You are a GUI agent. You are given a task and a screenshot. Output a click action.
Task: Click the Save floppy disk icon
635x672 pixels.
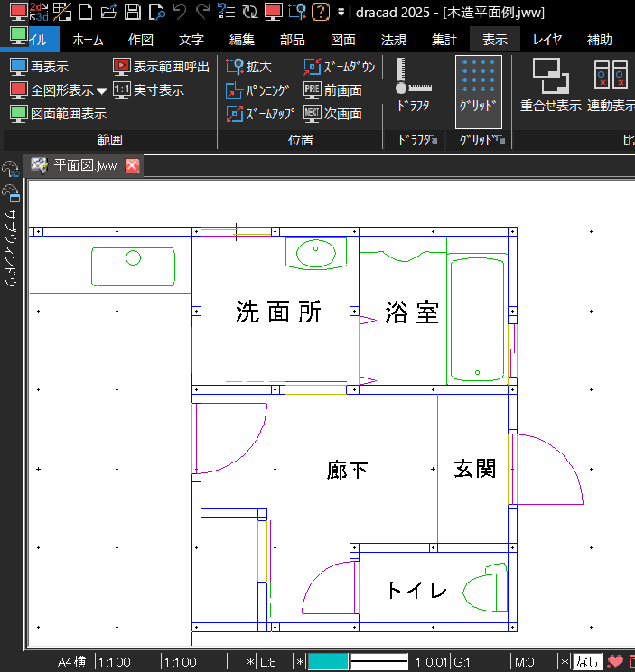coord(133,12)
